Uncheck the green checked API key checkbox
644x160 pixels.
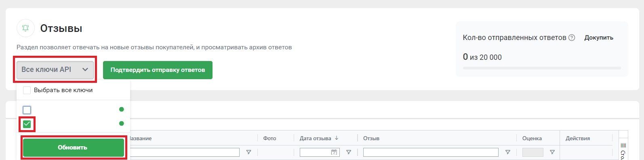(27, 124)
